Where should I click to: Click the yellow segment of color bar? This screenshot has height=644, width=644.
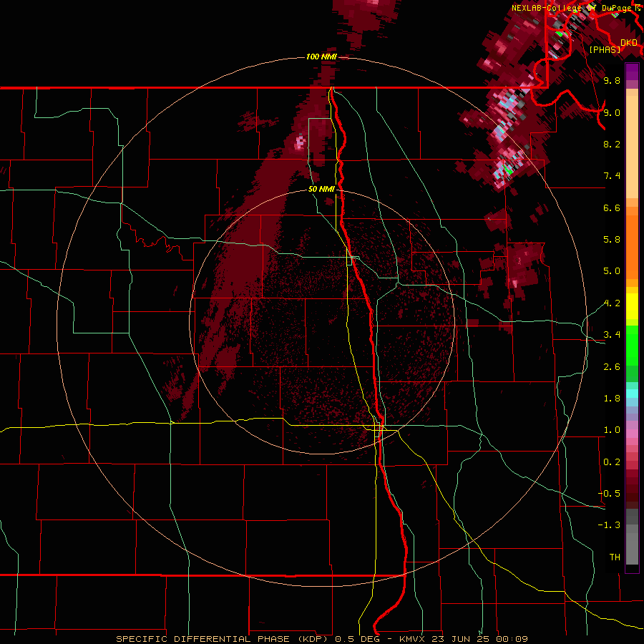click(x=632, y=306)
